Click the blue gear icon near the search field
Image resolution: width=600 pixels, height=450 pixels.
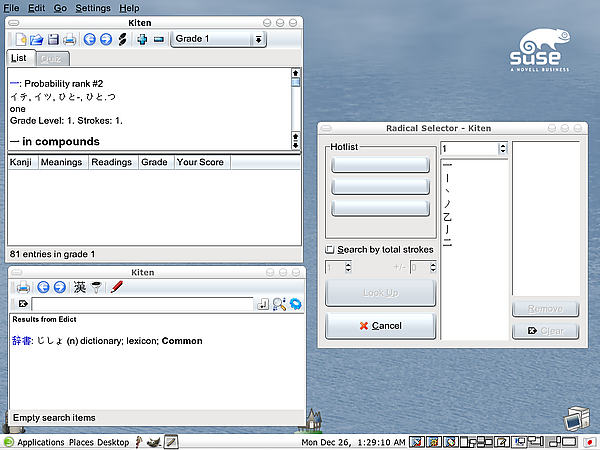pyautogui.click(x=295, y=304)
